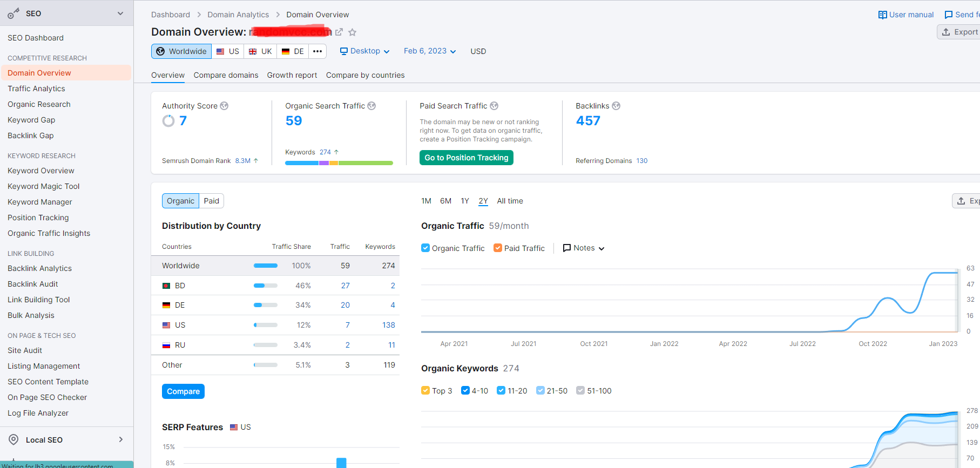Click Go to Position Tracking button

click(x=467, y=158)
